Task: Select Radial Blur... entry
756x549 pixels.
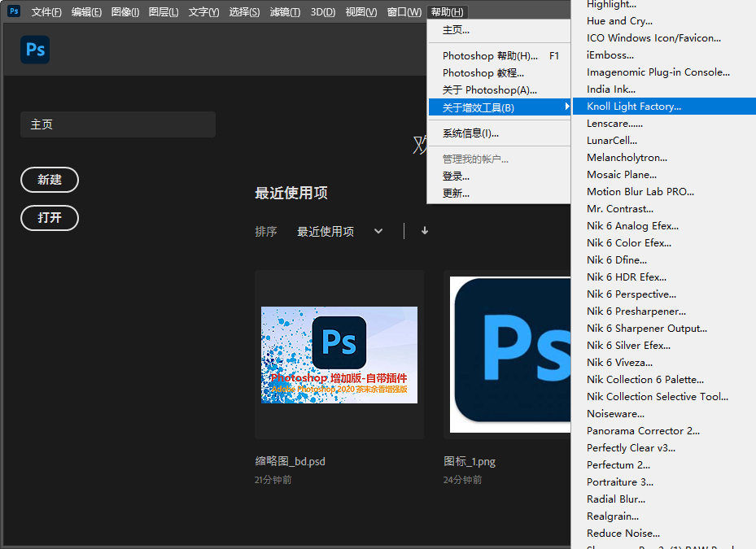Action: pos(663,499)
